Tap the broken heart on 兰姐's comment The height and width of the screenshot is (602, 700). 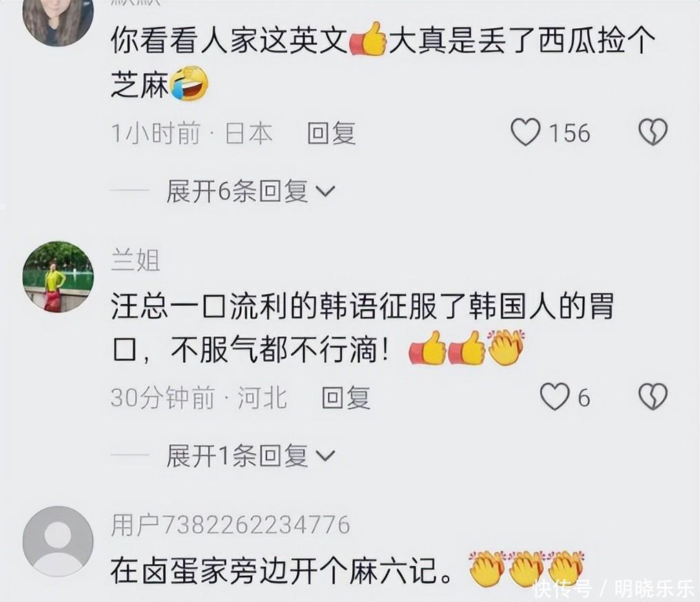point(653,397)
